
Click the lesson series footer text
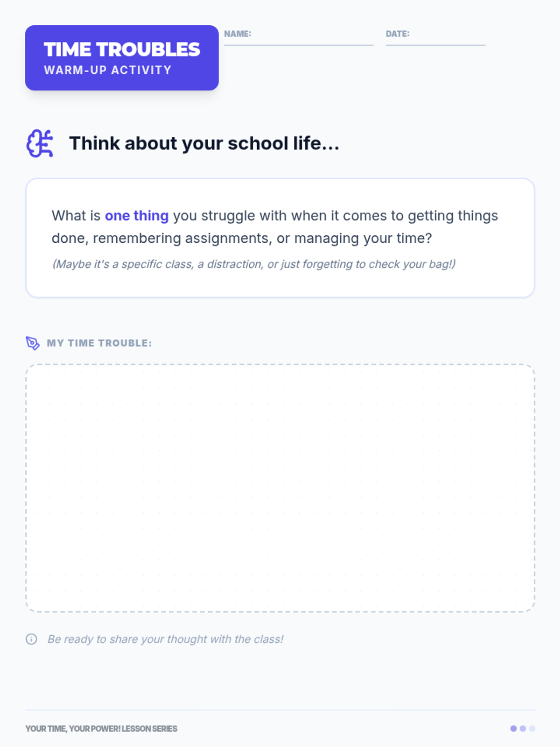tap(101, 729)
